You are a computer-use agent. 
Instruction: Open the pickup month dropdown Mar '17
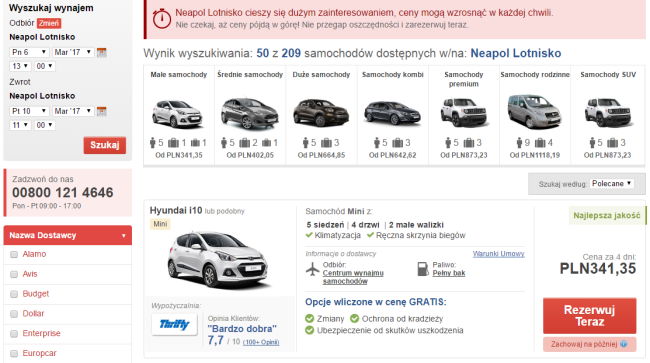tap(73, 52)
